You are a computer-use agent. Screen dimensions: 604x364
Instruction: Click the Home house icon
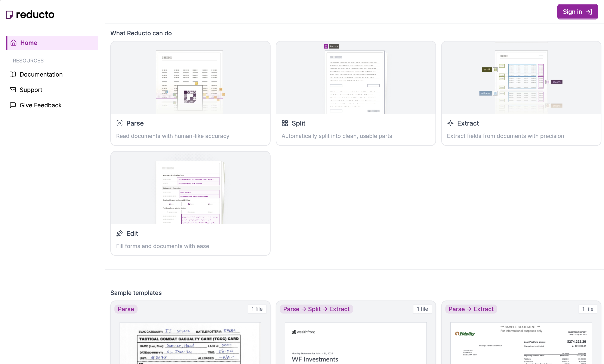point(13,43)
